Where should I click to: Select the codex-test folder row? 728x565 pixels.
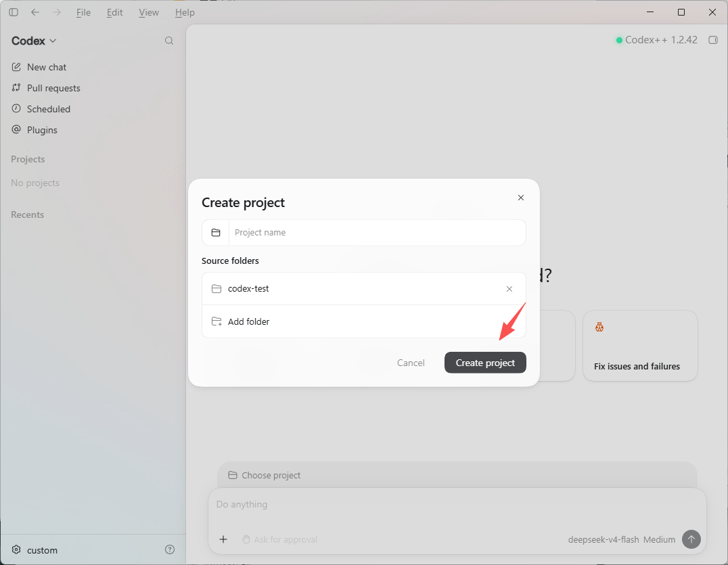tap(364, 289)
